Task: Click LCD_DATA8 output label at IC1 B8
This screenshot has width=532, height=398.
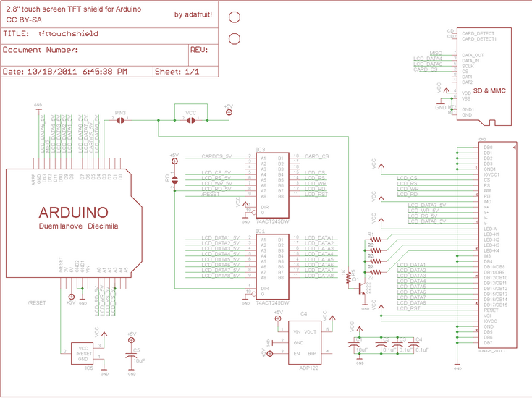Action: coord(319,276)
